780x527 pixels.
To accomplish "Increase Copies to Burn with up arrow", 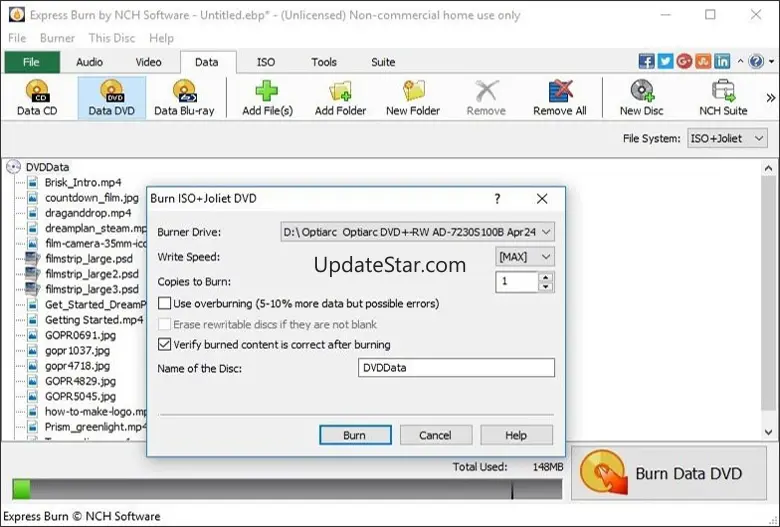I will 546,277.
